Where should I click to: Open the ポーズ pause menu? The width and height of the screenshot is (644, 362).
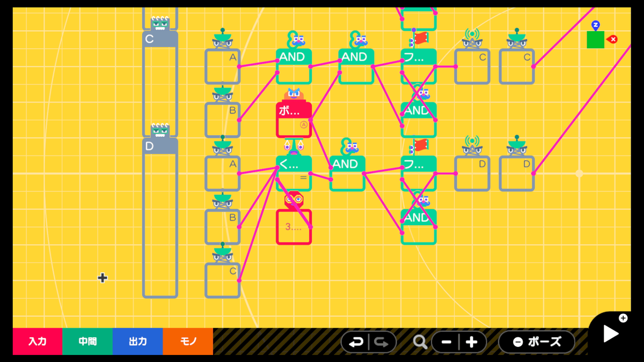pyautogui.click(x=537, y=342)
